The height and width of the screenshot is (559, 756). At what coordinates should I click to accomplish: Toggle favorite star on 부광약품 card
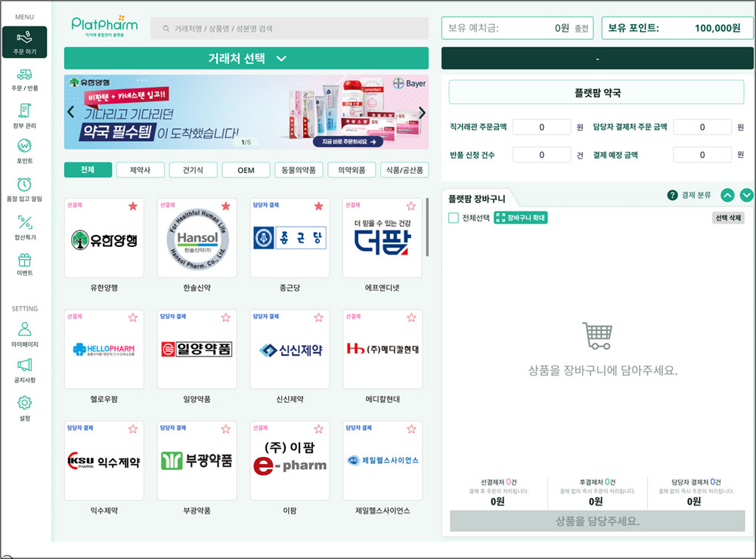tap(225, 429)
